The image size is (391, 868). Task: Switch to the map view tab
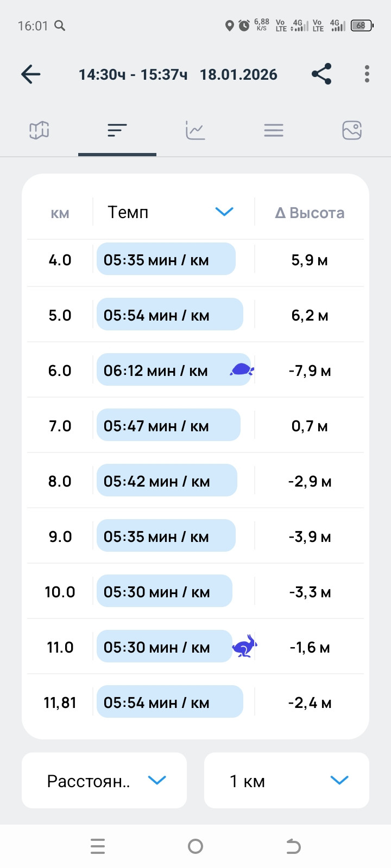click(39, 130)
